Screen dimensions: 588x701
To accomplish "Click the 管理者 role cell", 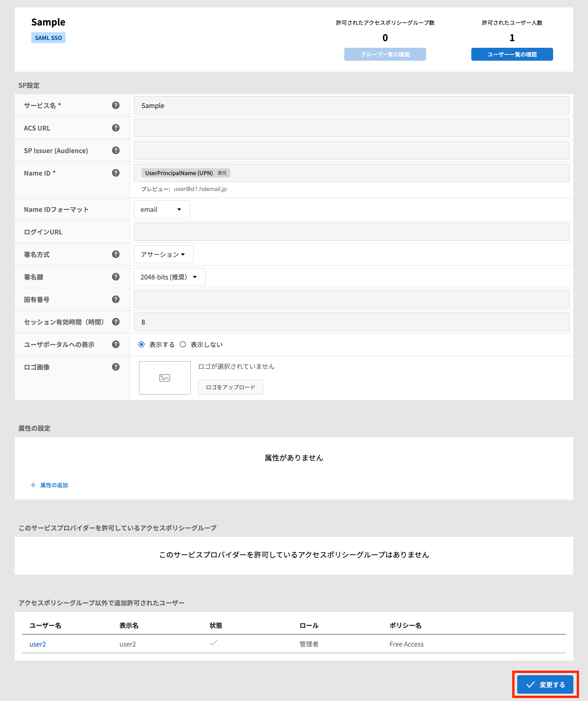I will pos(309,644).
